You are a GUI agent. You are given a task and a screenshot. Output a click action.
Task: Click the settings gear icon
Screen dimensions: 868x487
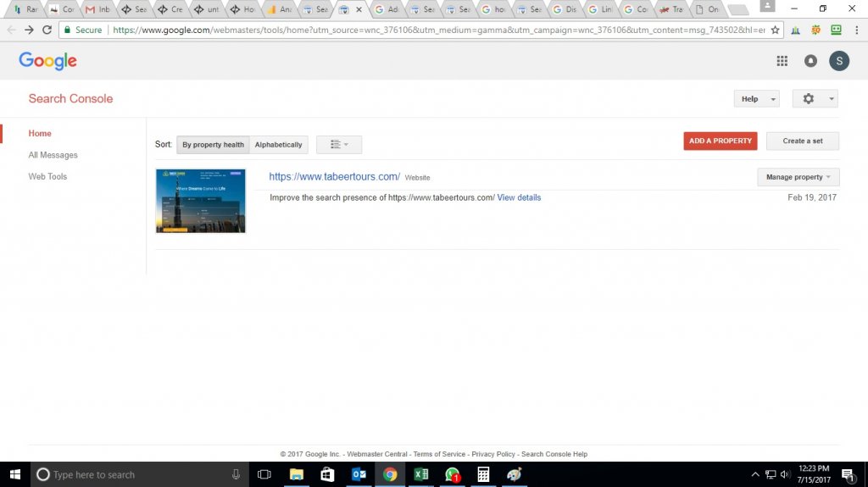(808, 98)
